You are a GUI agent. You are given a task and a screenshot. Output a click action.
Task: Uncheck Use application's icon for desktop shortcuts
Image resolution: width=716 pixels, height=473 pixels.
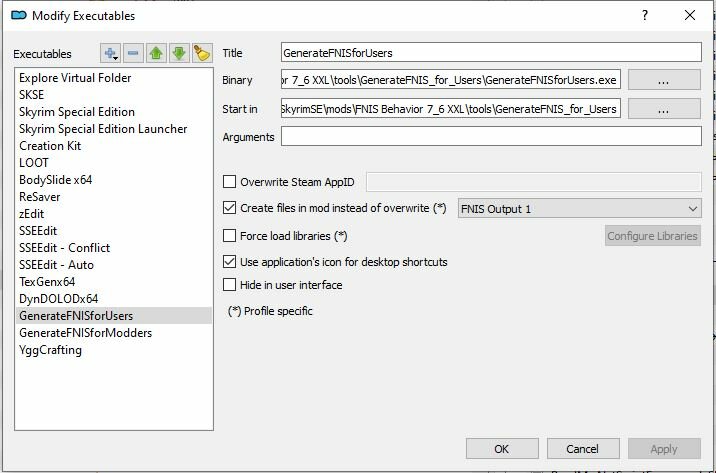pos(229,262)
